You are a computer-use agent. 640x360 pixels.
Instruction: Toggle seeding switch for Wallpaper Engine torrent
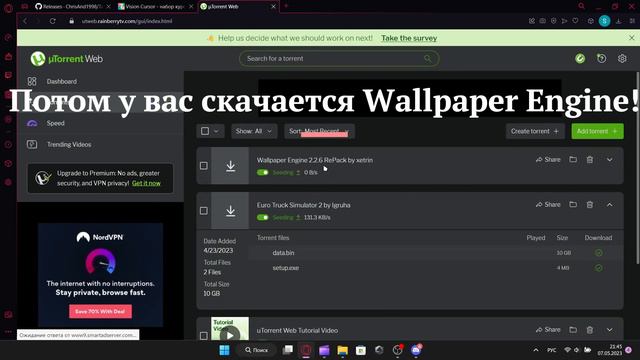(x=262, y=173)
